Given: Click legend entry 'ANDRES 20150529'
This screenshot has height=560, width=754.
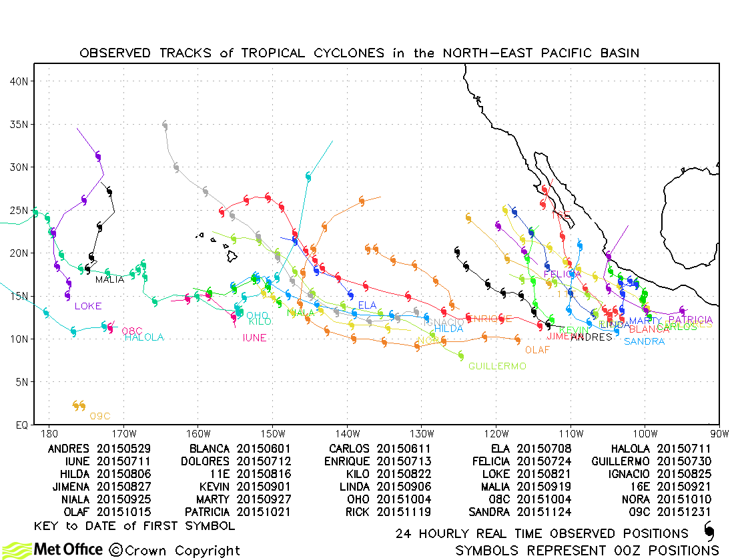Looking at the screenshot, I should click(x=99, y=449).
